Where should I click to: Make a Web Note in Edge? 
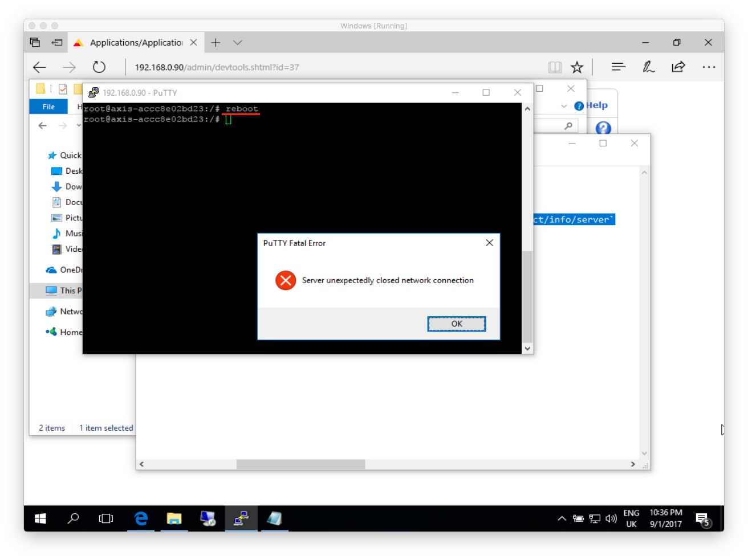click(648, 67)
